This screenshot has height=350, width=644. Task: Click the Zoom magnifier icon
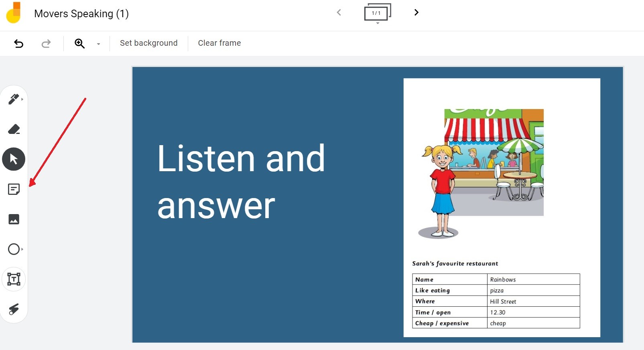click(80, 43)
